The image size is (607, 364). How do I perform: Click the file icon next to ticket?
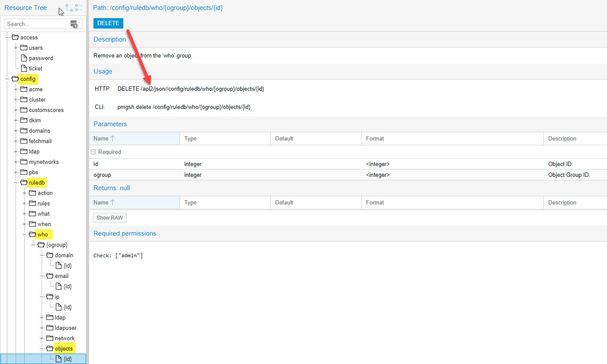pyautogui.click(x=24, y=68)
